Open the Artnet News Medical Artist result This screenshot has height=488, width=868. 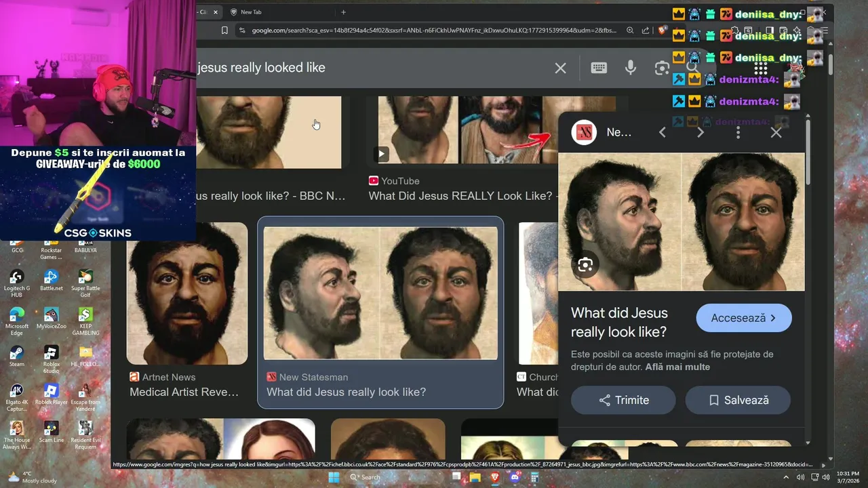184,392
